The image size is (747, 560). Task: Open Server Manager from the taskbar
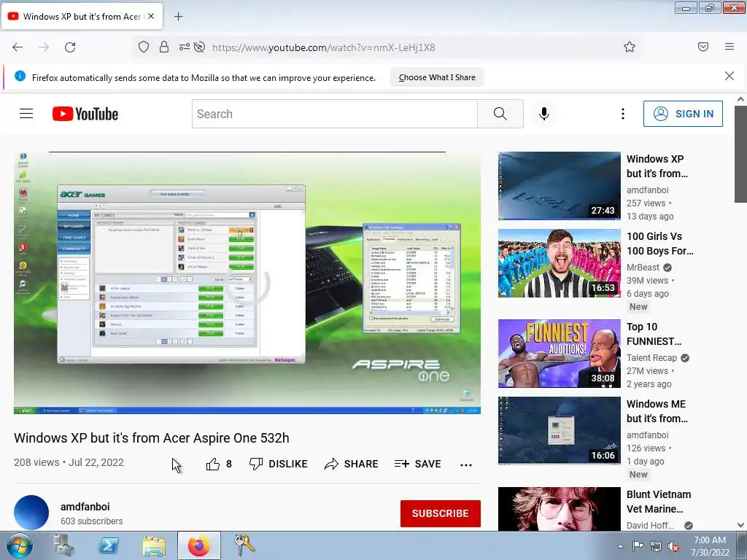[64, 545]
